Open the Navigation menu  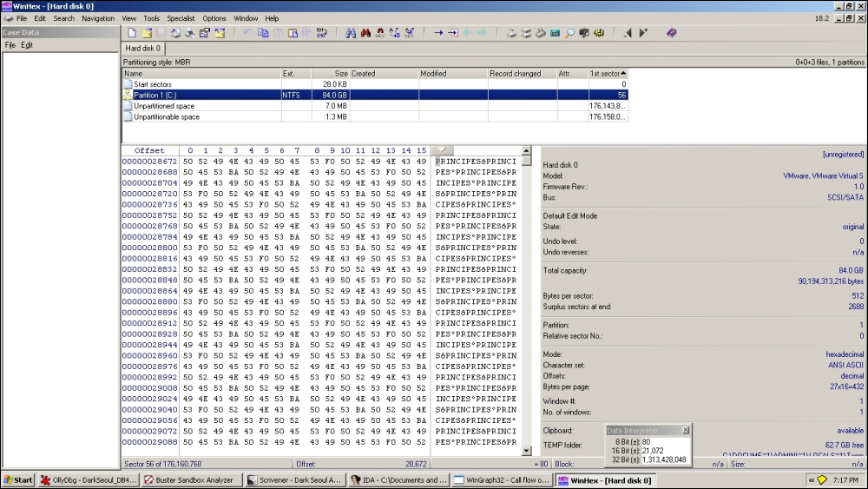98,18
